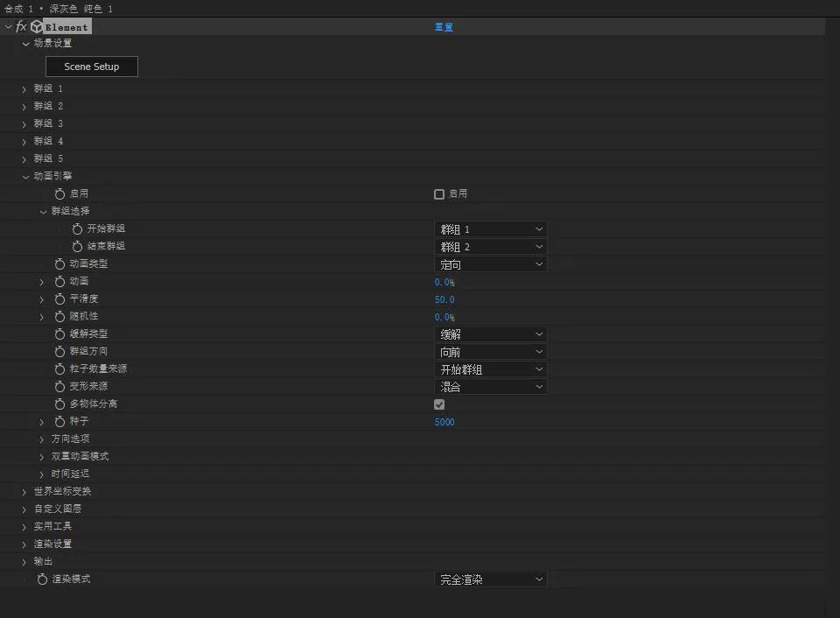Uncheck the 多物体分离 checkbox
840x618 pixels.
(439, 404)
